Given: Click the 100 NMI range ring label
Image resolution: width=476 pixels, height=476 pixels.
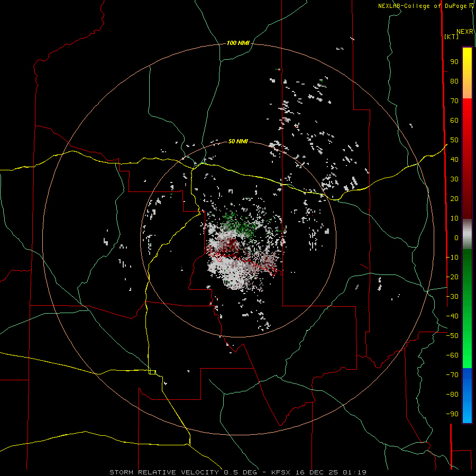Looking at the screenshot, I should (x=238, y=43).
